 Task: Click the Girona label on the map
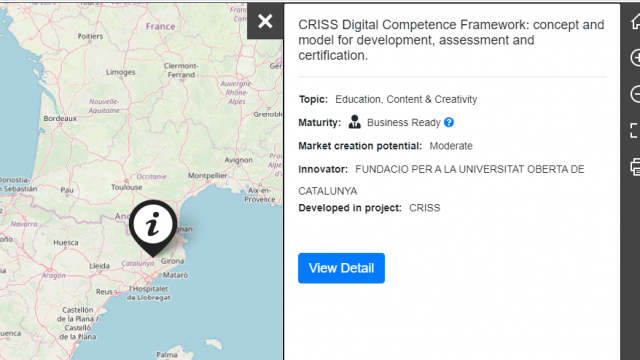pyautogui.click(x=172, y=261)
